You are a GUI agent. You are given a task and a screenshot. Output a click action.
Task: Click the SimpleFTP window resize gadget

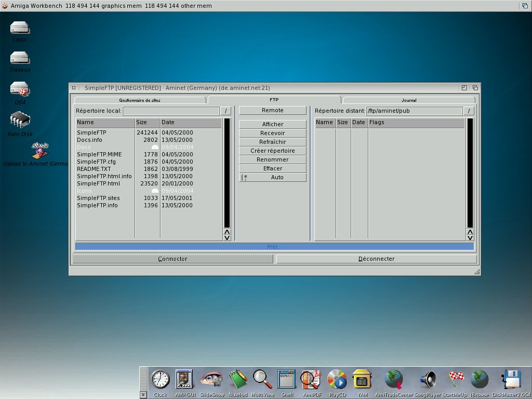[477, 272]
